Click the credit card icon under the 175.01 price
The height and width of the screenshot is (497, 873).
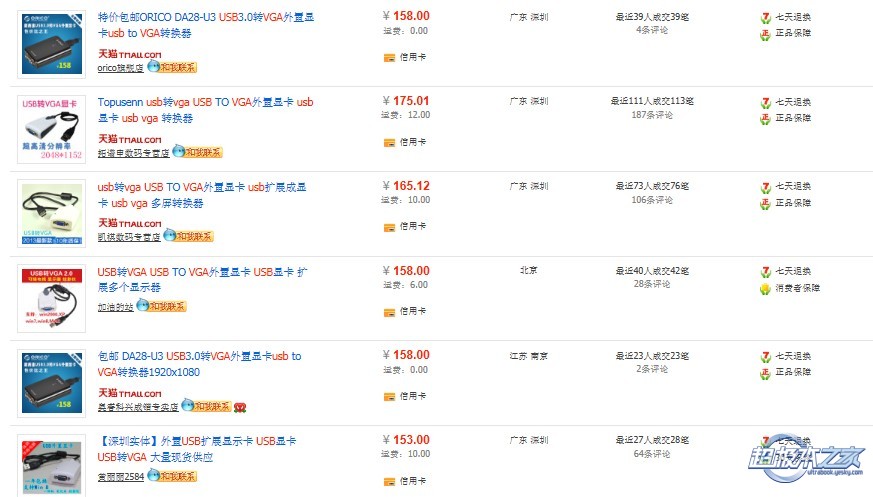coord(389,142)
